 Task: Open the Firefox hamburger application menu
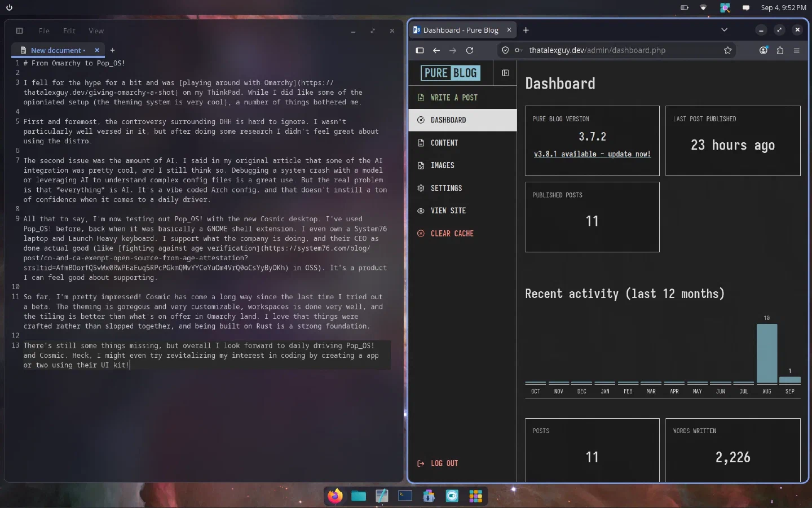click(x=797, y=50)
